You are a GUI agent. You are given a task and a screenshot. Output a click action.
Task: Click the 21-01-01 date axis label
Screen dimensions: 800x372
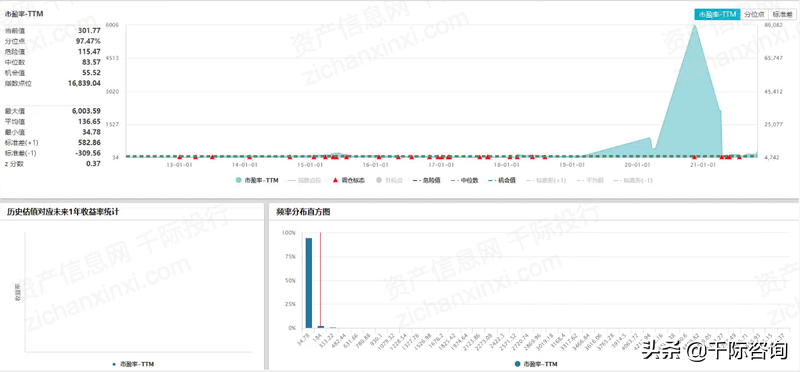[x=702, y=165]
